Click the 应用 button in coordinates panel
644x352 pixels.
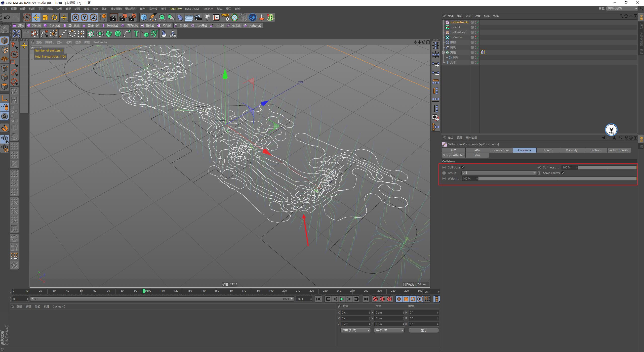pos(424,330)
